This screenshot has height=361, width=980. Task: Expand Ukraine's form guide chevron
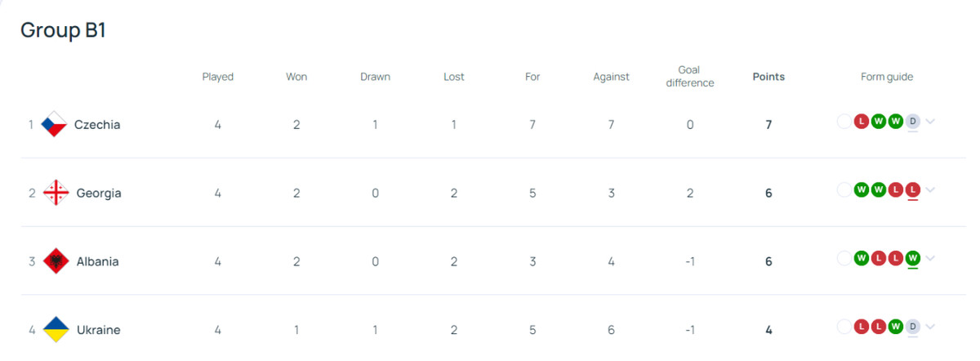931,328
